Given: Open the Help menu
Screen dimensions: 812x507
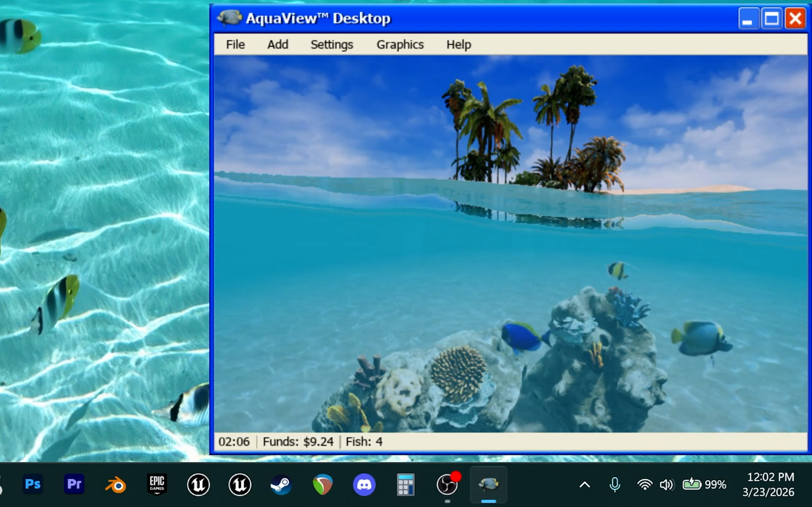Looking at the screenshot, I should click(x=458, y=45).
